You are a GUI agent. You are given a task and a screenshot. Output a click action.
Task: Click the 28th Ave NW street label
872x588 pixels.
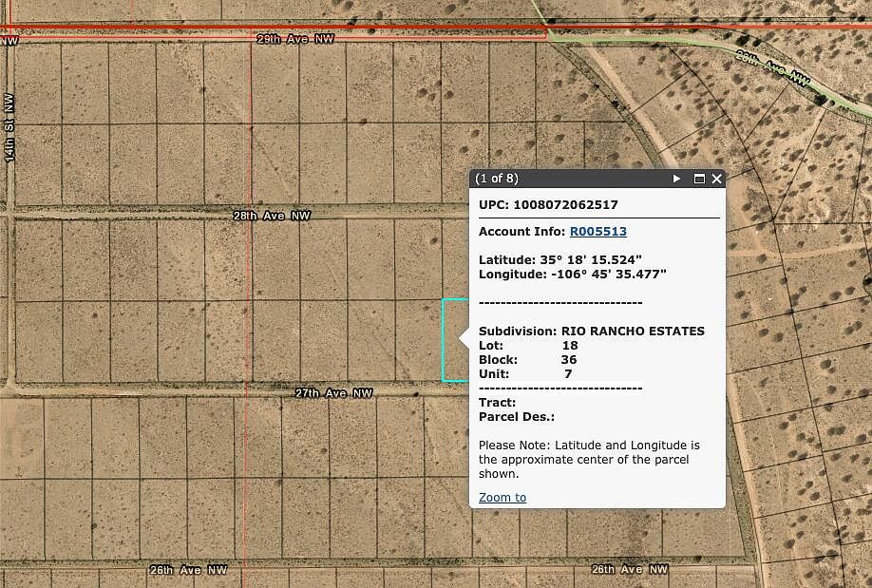(x=272, y=216)
